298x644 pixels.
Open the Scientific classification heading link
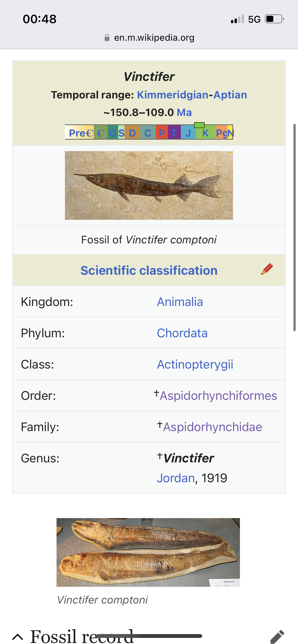[149, 270]
